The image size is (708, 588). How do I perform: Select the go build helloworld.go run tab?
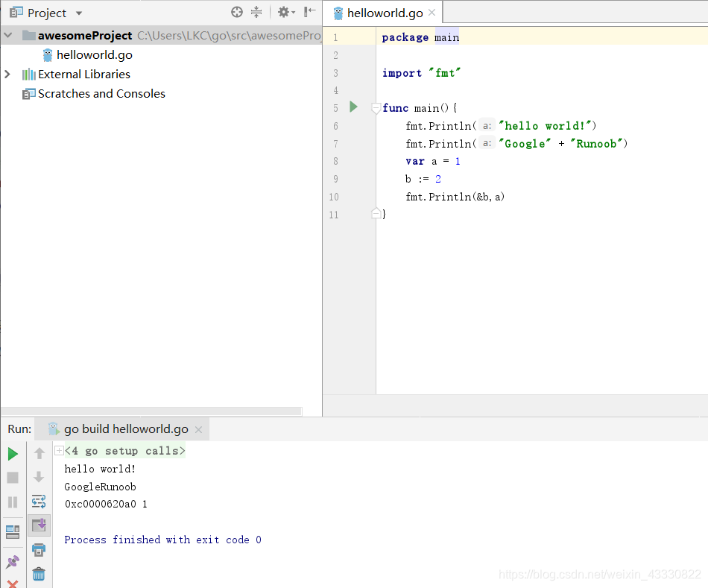tap(125, 429)
